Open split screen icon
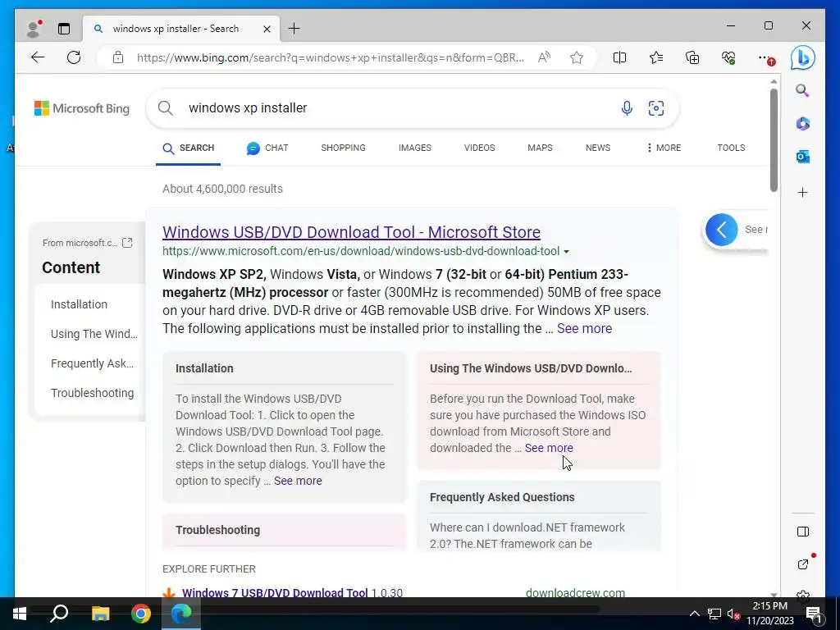Viewport: 840px width, 630px height. pos(619,57)
